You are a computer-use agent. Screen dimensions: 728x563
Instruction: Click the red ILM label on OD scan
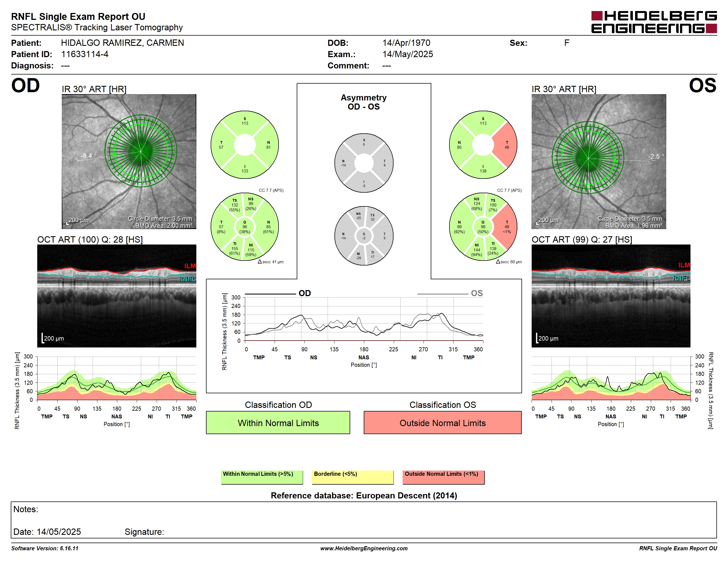[190, 266]
